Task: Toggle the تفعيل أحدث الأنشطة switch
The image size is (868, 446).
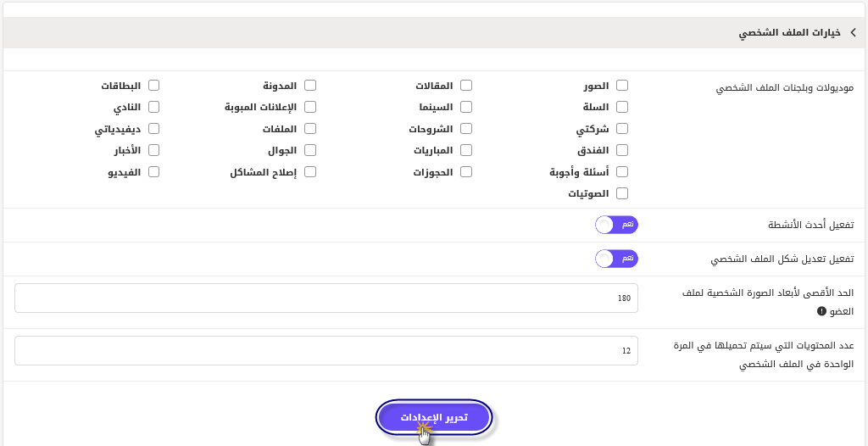Action: [617, 225]
